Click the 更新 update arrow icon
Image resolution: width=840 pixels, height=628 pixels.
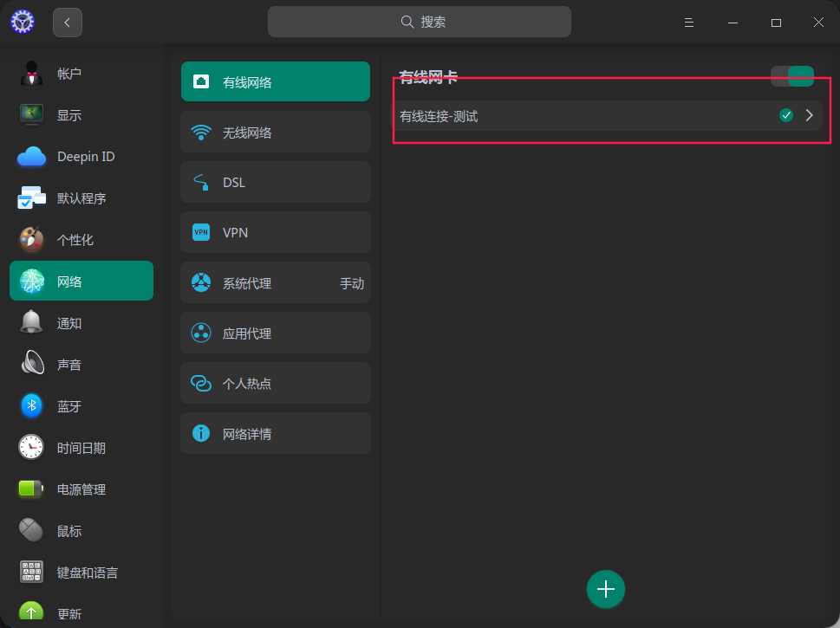click(31, 612)
